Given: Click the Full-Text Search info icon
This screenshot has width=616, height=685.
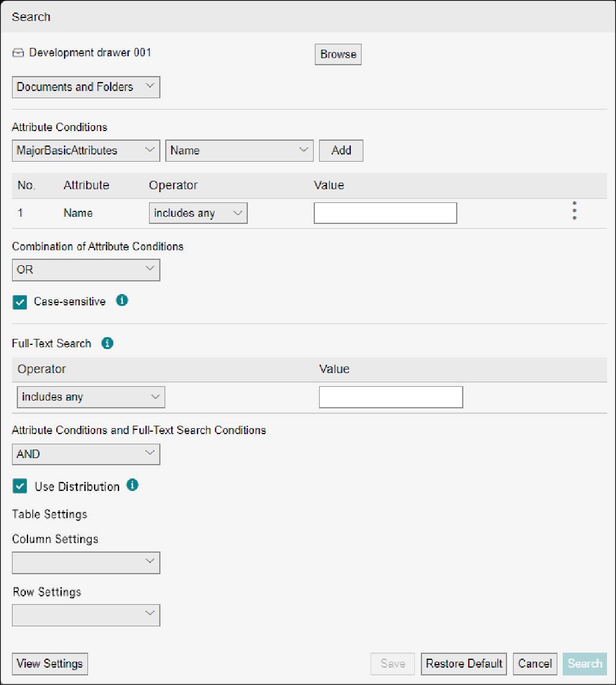Looking at the screenshot, I should tap(107, 343).
